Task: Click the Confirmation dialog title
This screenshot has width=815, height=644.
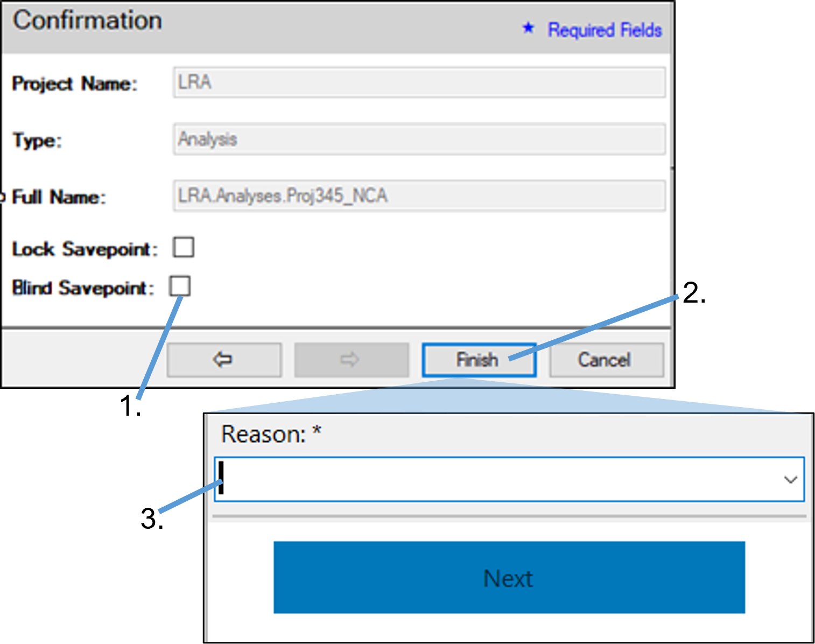Action: click(88, 21)
